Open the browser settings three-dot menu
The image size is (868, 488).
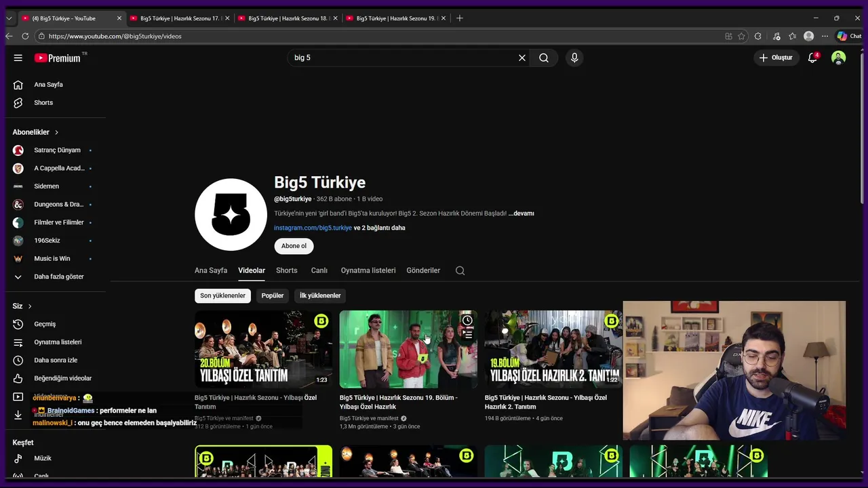[x=825, y=36]
